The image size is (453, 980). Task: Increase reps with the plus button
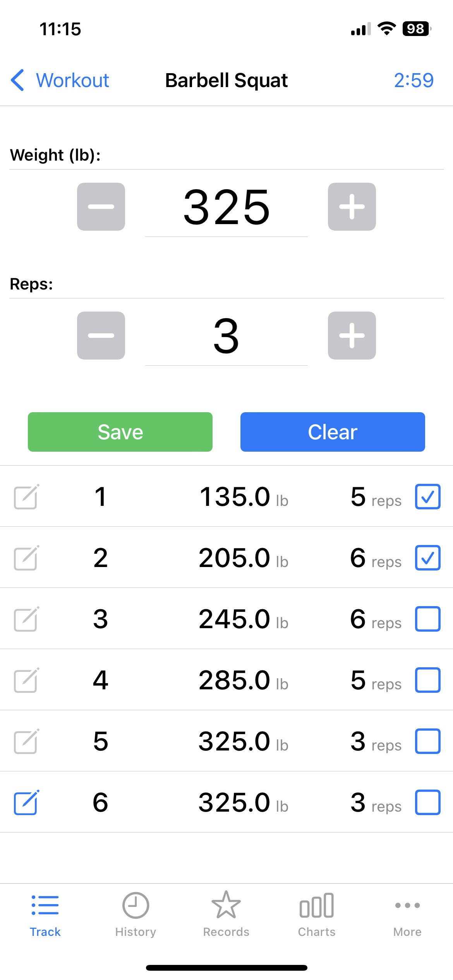(x=352, y=336)
